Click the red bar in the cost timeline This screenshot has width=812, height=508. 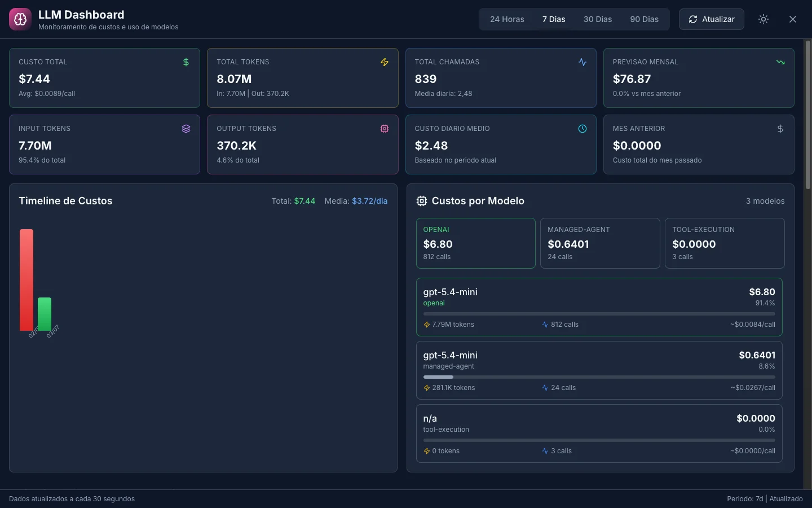(27, 280)
